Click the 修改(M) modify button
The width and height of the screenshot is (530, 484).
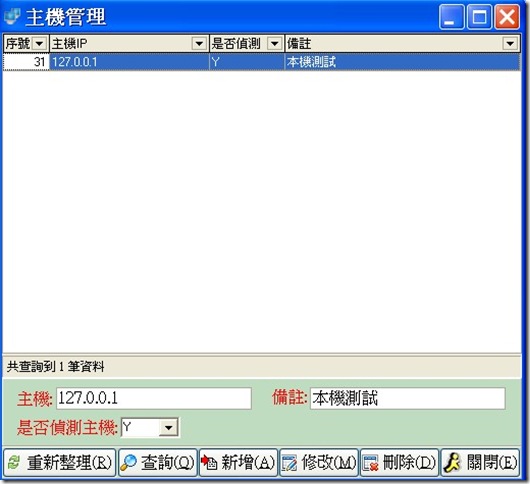319,462
